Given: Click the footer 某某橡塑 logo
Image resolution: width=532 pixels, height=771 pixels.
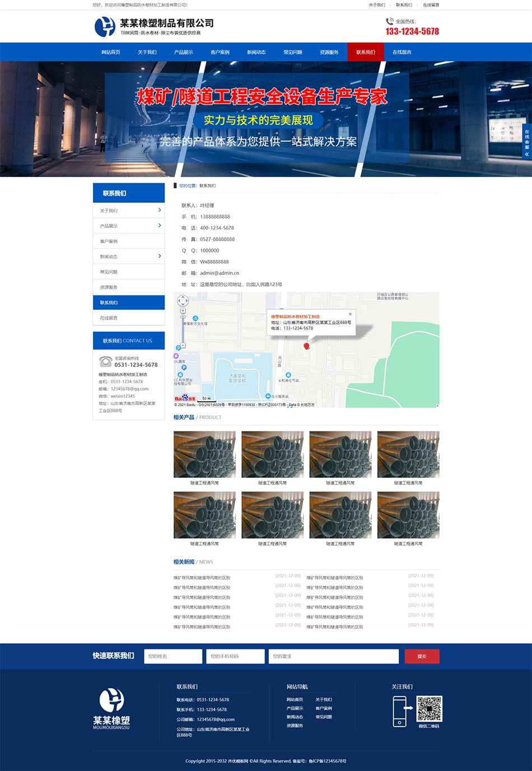Looking at the screenshot, I should point(111,708).
